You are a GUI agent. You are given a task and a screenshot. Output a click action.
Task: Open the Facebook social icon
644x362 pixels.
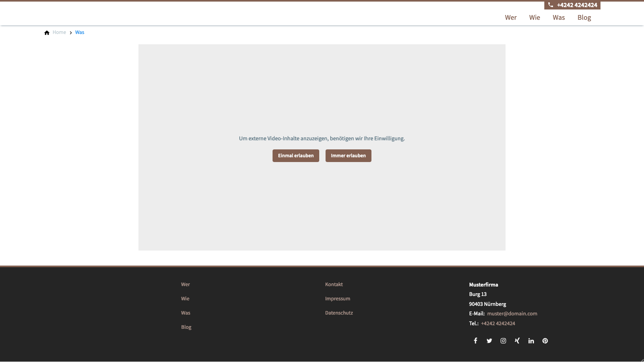tap(475, 341)
